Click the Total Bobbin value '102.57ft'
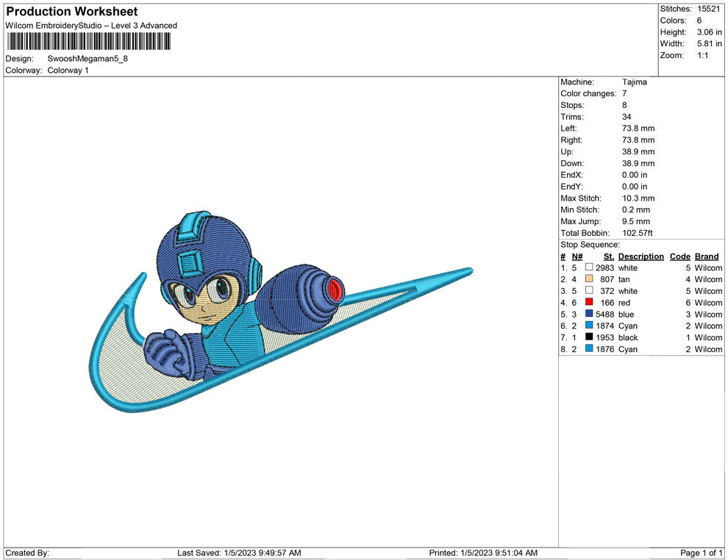The image size is (728, 560). (x=638, y=233)
